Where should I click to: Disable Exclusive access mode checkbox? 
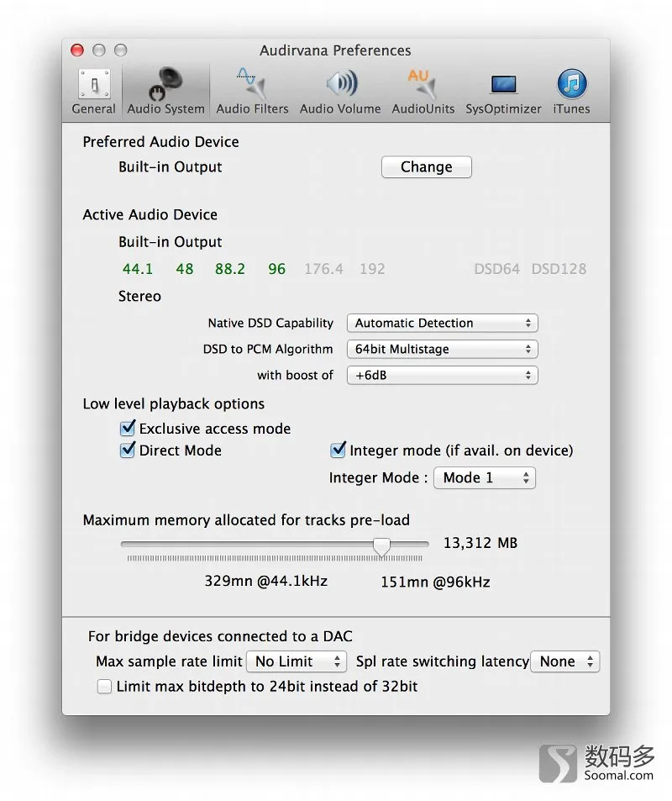pyautogui.click(x=128, y=428)
